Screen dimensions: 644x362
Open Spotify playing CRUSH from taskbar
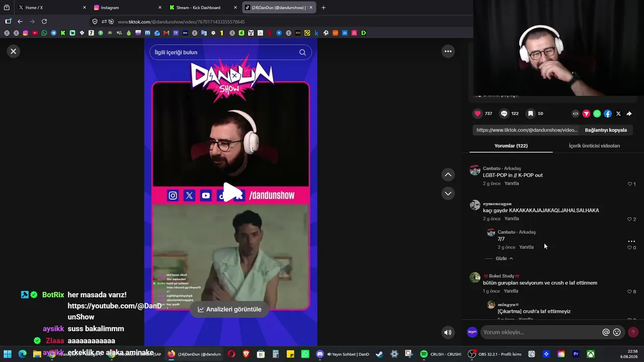(x=441, y=354)
